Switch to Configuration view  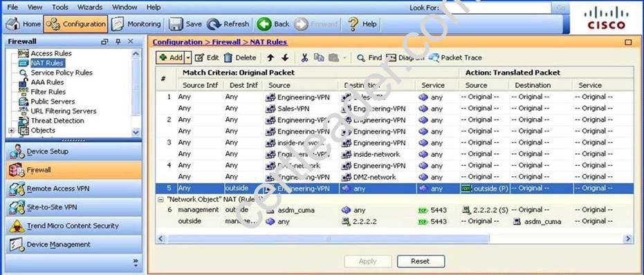pyautogui.click(x=75, y=24)
